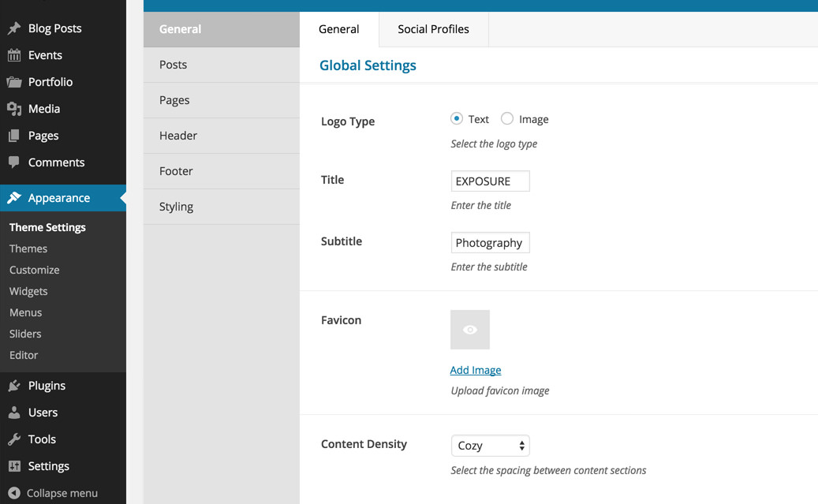Image resolution: width=818 pixels, height=504 pixels.
Task: Click the 'Select the logo type' hint text
Action: click(494, 144)
